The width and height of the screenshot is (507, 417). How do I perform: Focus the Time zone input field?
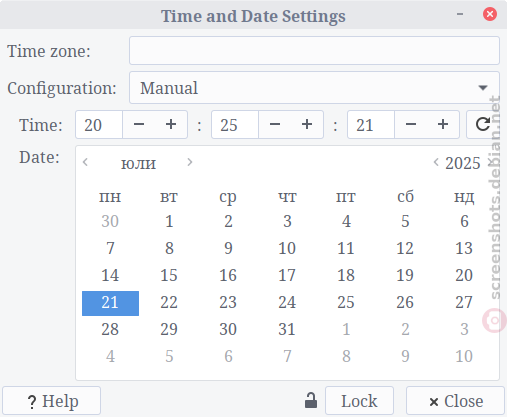[x=314, y=51]
